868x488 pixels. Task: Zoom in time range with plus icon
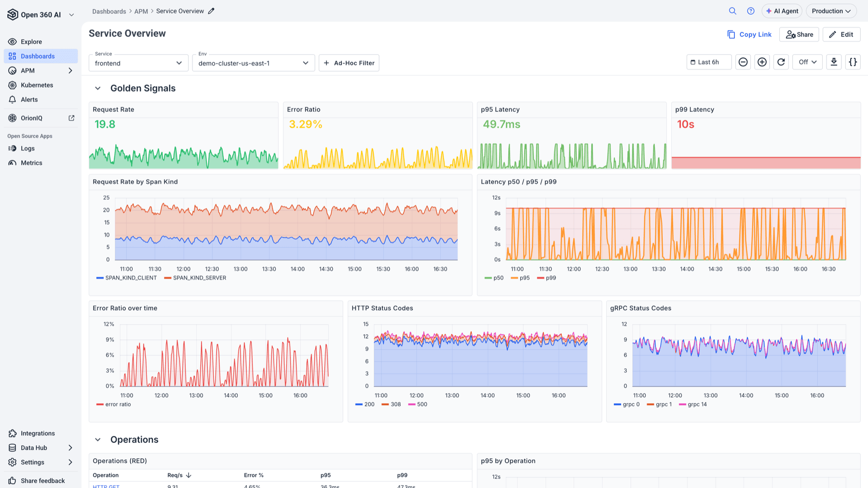tap(762, 62)
